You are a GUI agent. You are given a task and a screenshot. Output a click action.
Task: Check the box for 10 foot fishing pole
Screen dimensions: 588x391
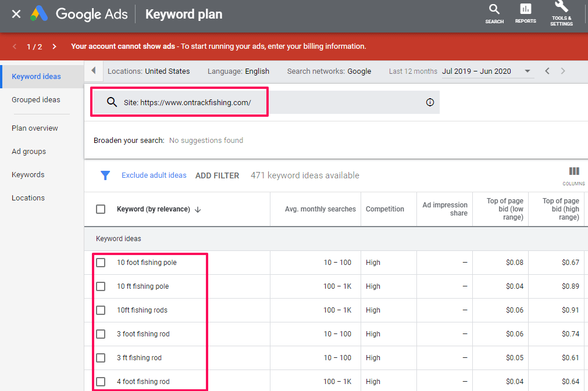click(x=101, y=263)
